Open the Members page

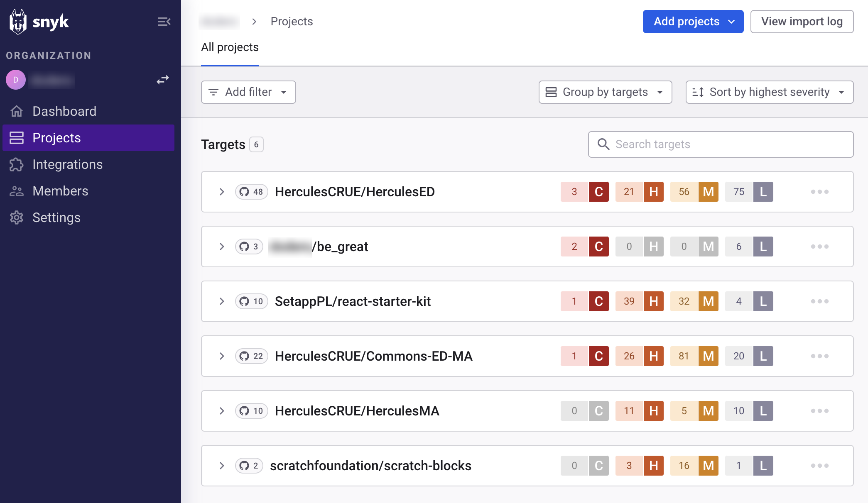[x=88, y=191]
